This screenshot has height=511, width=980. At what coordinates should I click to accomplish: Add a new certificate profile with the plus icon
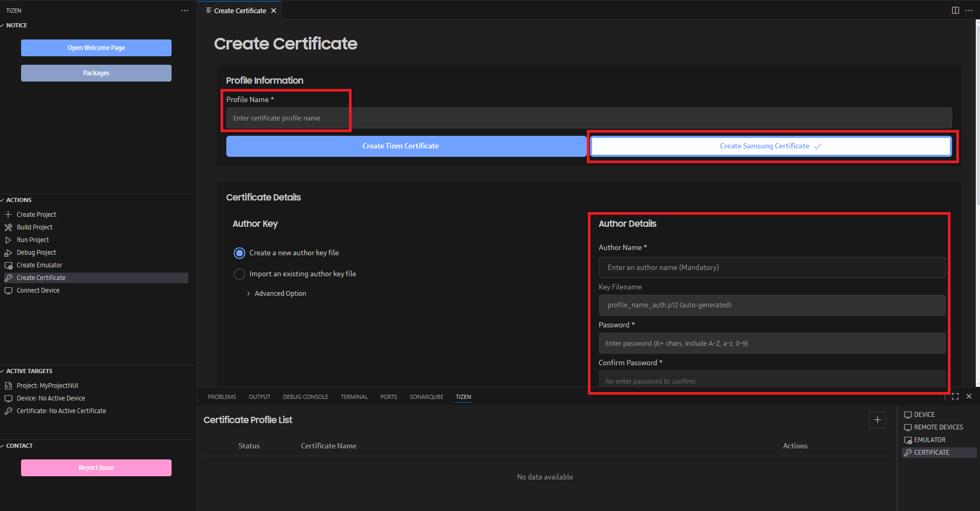coord(877,419)
